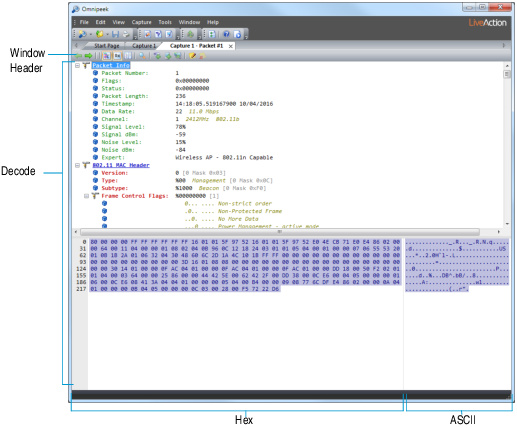Click the monitor with green arrow icon

point(178,56)
